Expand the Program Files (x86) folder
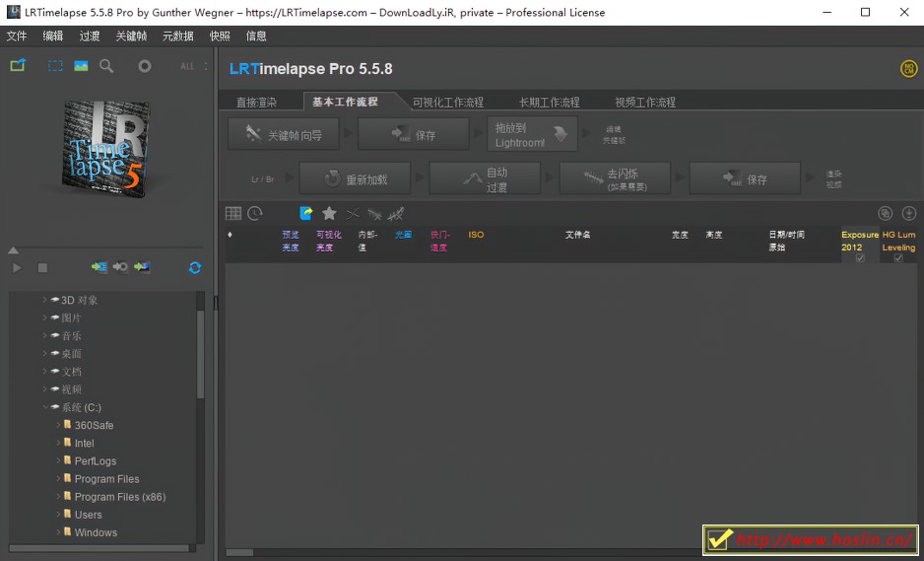Screen dimensions: 924x561 tap(58, 497)
